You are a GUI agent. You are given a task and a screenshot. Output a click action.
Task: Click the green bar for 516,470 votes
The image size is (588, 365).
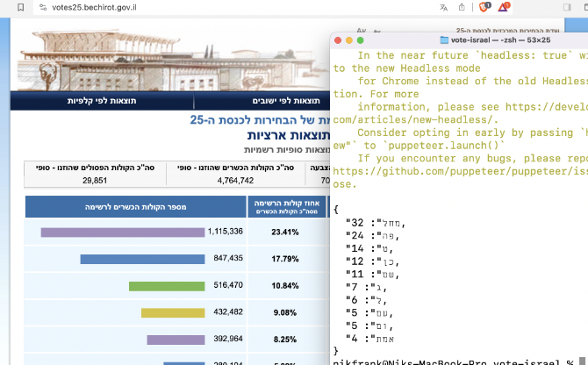[167, 286]
